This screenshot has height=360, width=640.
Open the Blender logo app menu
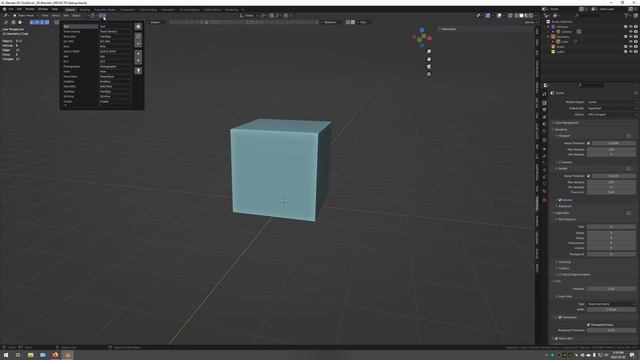4,9
